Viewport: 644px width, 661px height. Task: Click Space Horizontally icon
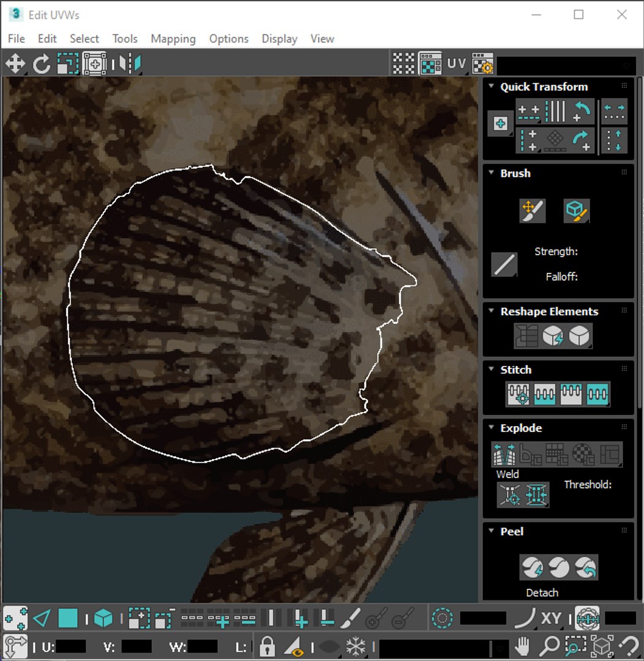[614, 112]
